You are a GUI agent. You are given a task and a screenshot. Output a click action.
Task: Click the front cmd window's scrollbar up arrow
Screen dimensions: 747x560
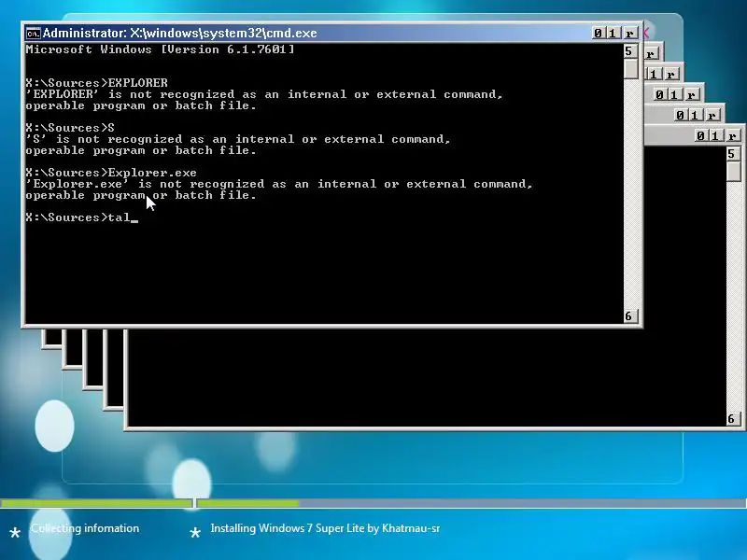630,51
